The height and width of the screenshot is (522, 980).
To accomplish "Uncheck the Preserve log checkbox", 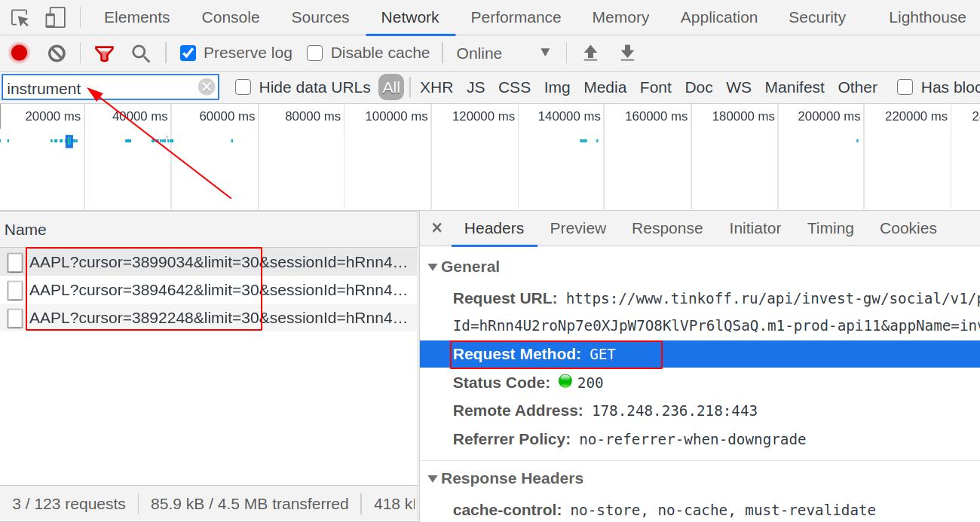I will (188, 53).
